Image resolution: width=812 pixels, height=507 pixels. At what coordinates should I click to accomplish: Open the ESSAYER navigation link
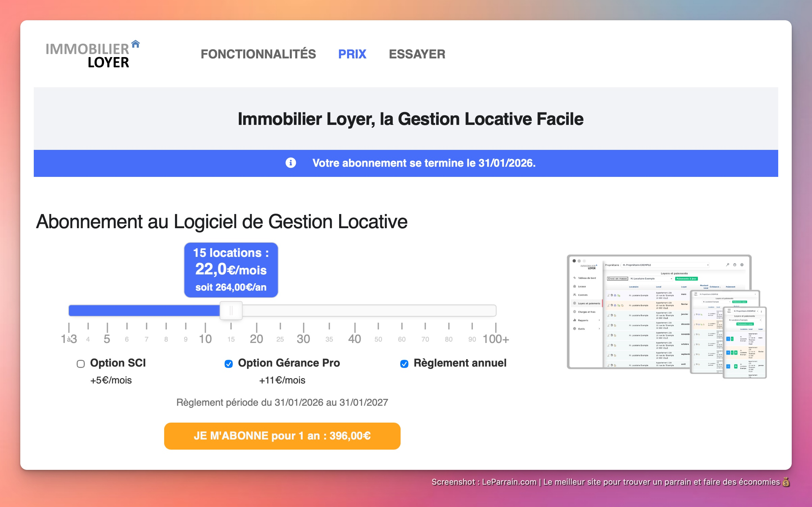[417, 54]
